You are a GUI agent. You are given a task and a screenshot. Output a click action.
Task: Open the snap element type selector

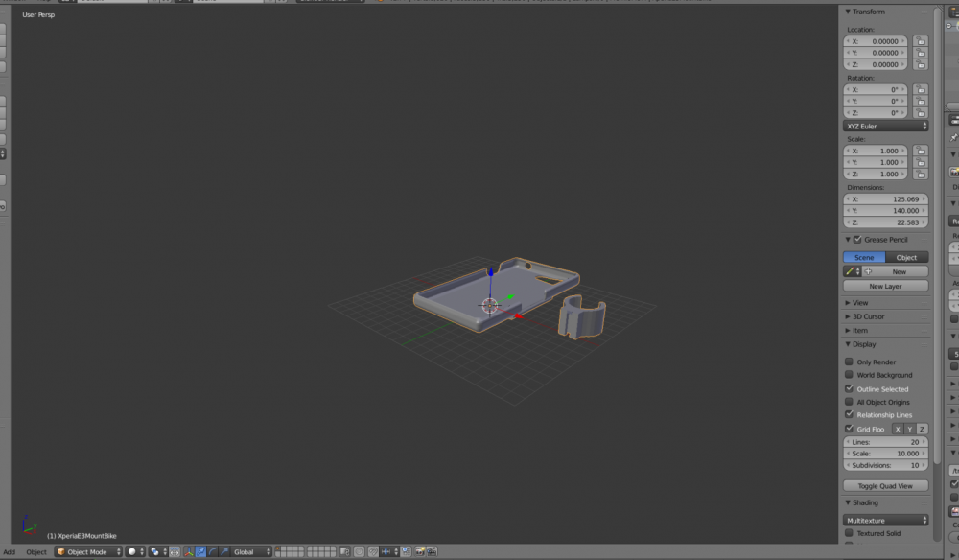pos(389,552)
